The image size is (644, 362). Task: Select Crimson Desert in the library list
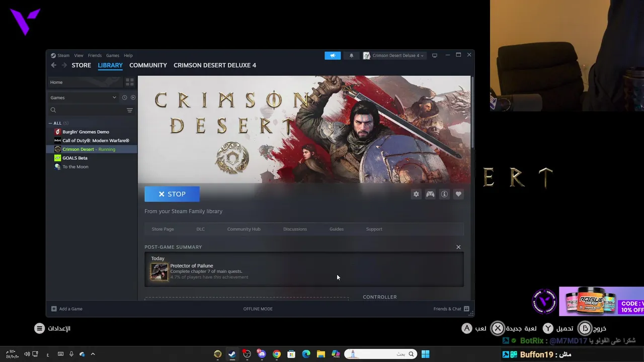[x=92, y=149]
